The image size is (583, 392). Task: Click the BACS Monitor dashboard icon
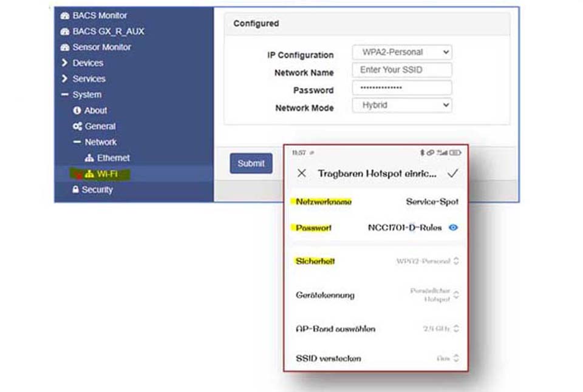(x=65, y=15)
